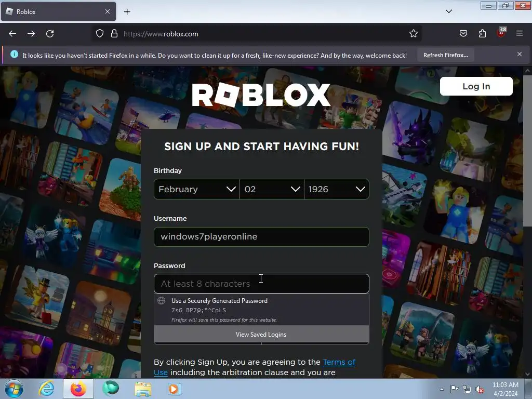List all tabs with the chevron button
This screenshot has width=532, height=399.
pos(449,11)
